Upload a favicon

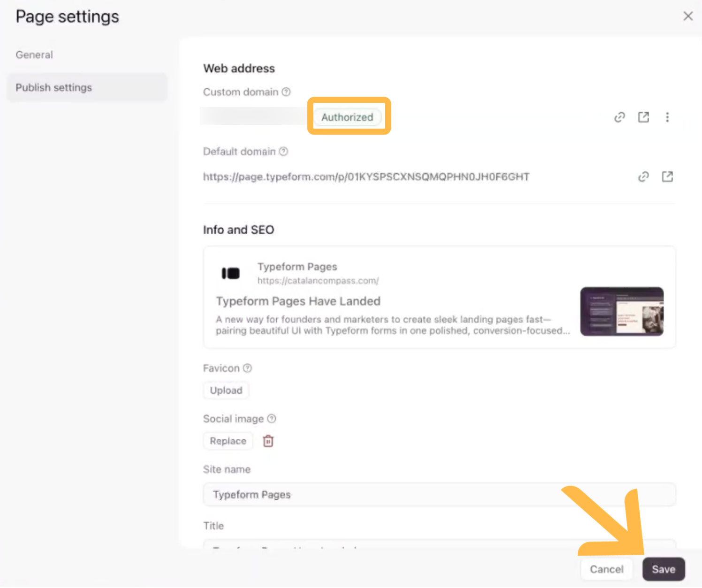226,391
